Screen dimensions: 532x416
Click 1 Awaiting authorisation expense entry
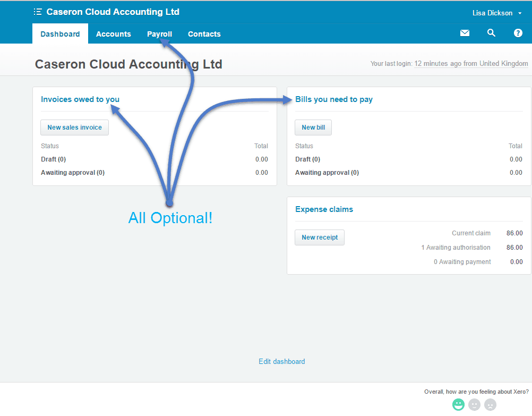(456, 247)
